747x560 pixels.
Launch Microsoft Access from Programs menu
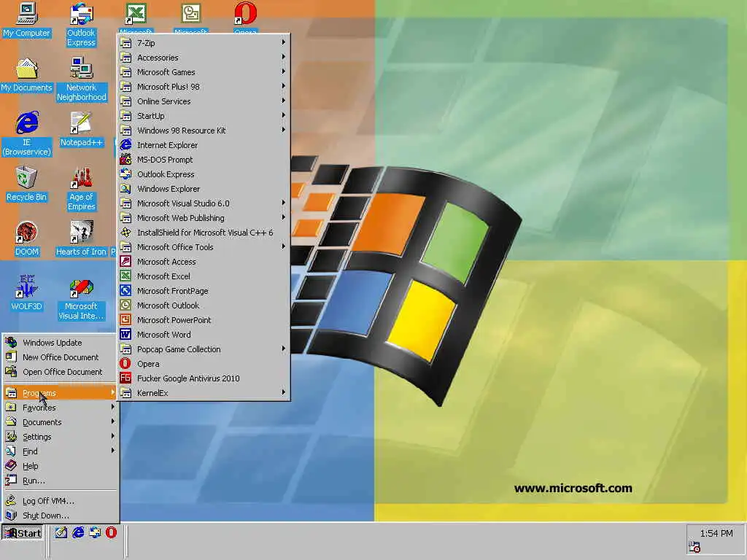pyautogui.click(x=204, y=262)
